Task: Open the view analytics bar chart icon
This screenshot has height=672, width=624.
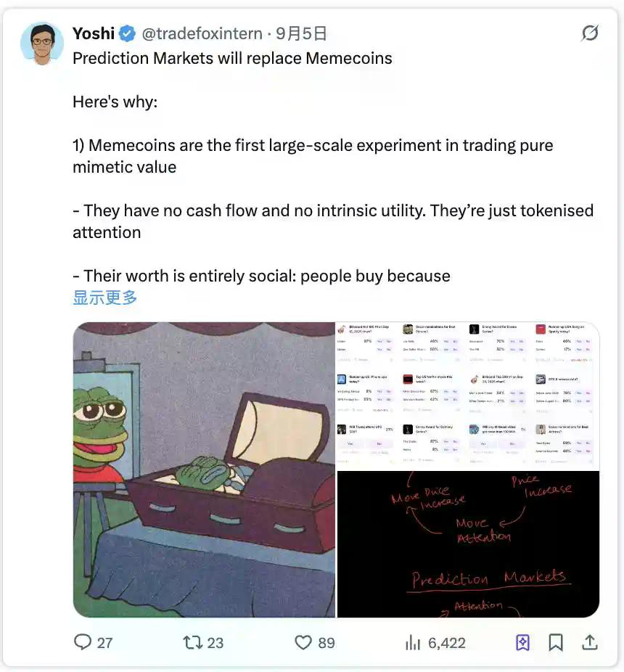Action: [413, 642]
